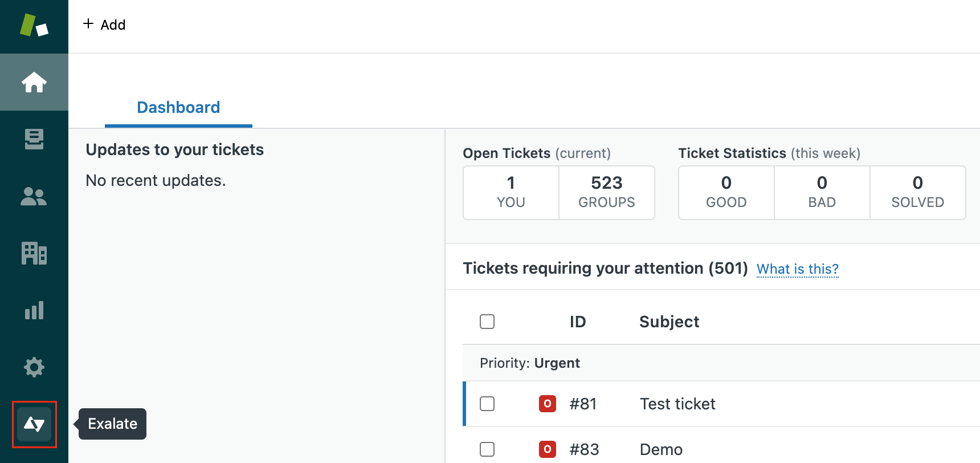Viewport: 980px width, 463px height.
Task: Click the YOU open tickets count
Action: coord(511,192)
